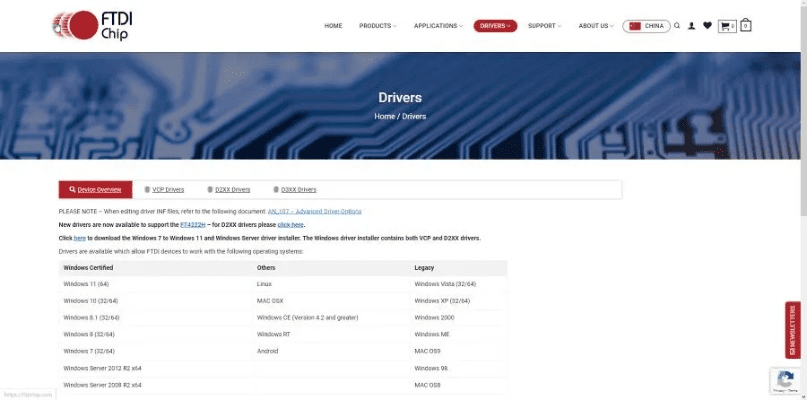Screen dimensions: 807x400
Task: Go to the Home menu item
Action: [x=333, y=26]
